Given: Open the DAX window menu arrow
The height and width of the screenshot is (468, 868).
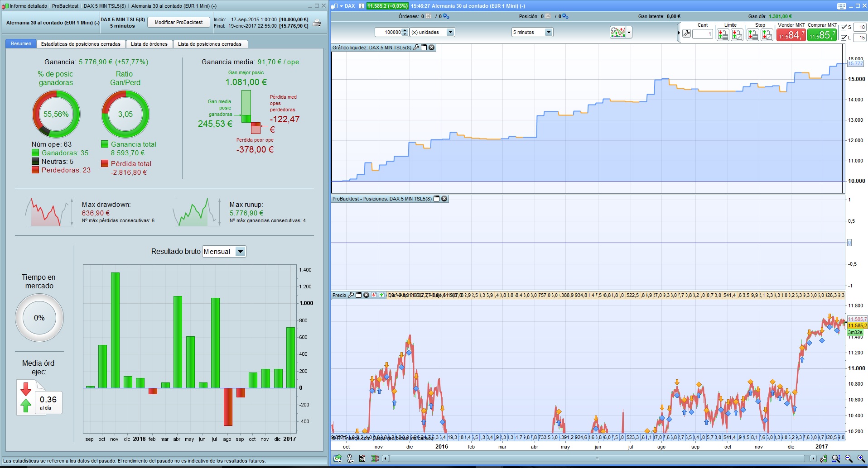Looking at the screenshot, I should click(341, 6).
